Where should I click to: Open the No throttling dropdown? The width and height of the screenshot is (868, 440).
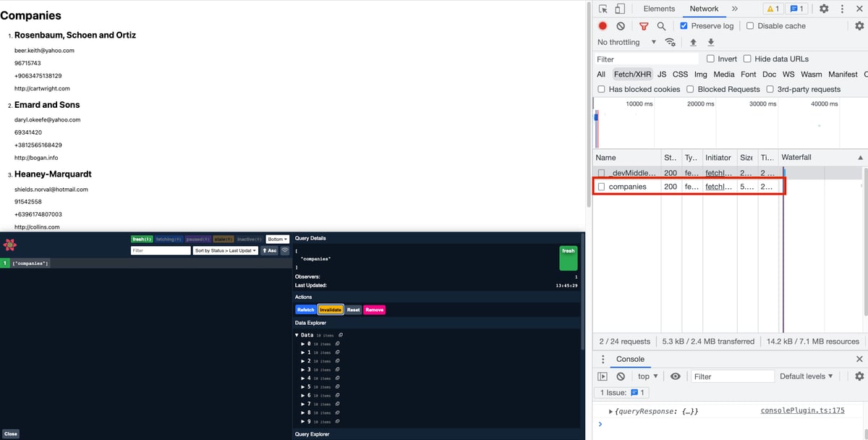(627, 42)
